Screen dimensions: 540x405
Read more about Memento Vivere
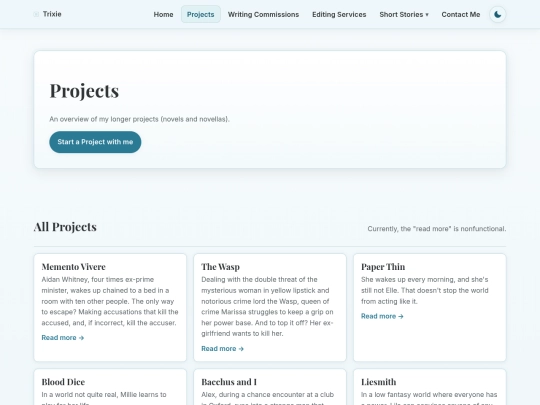63,338
